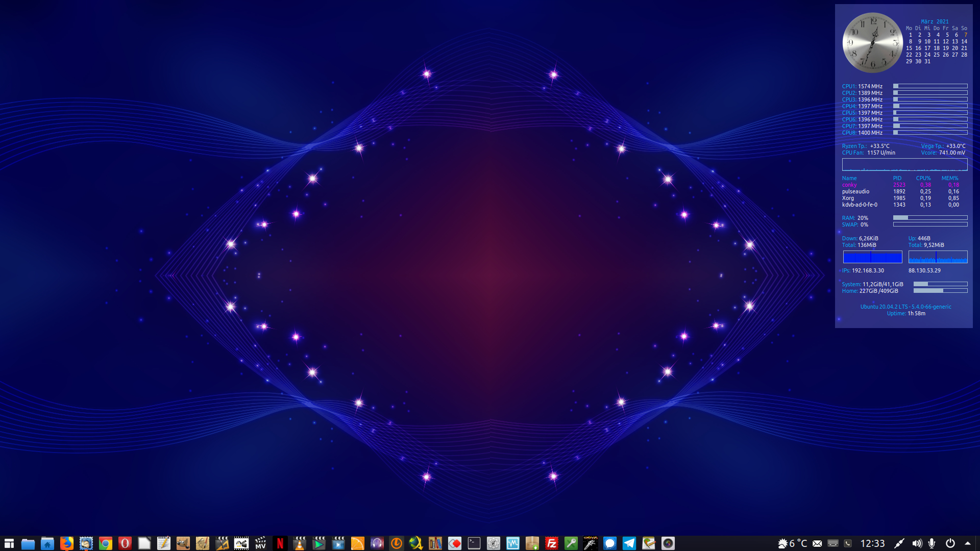This screenshot has height=551, width=980.
Task: Launch FileZilla FTP client
Action: click(x=551, y=543)
